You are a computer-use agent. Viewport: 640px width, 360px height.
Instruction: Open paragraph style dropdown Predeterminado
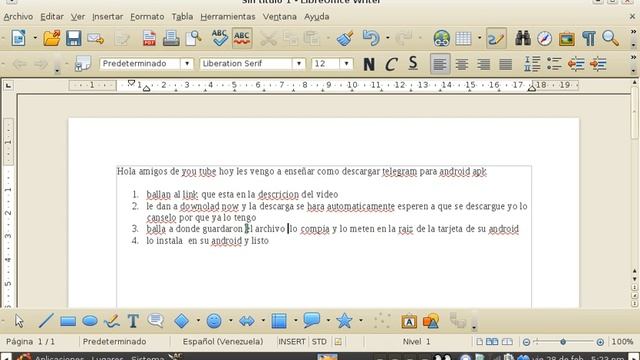(x=187, y=64)
